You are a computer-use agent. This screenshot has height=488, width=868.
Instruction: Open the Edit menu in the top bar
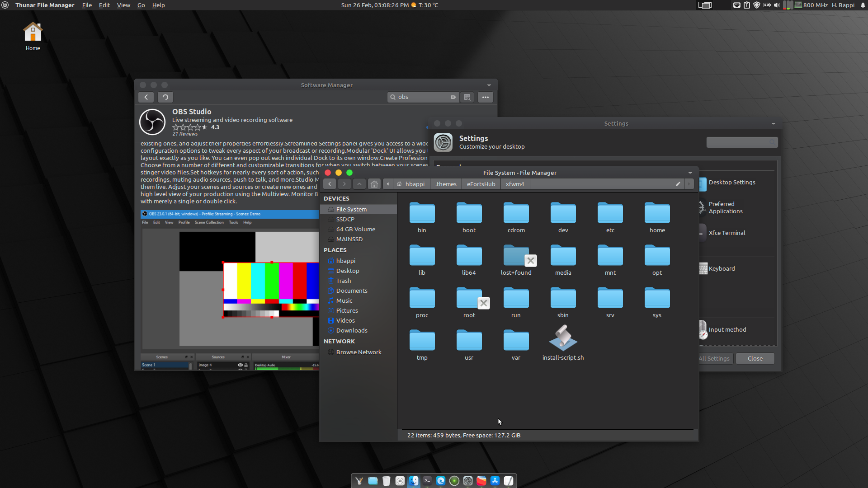pos(104,5)
